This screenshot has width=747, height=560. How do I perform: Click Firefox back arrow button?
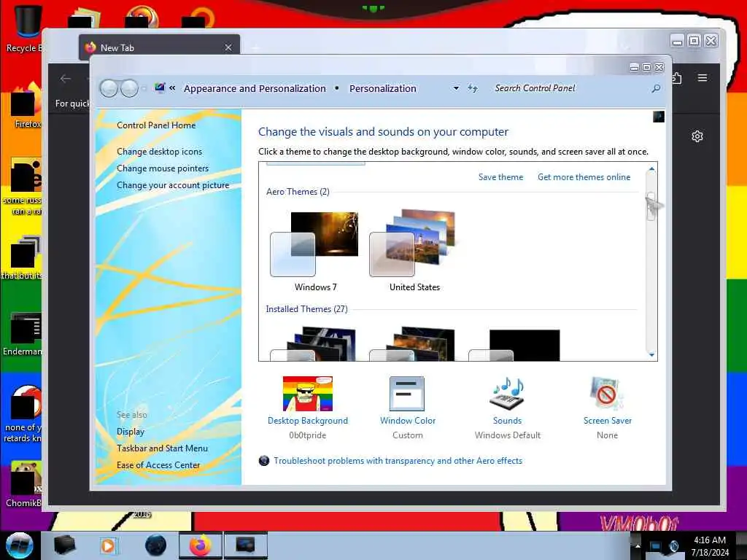coord(65,79)
